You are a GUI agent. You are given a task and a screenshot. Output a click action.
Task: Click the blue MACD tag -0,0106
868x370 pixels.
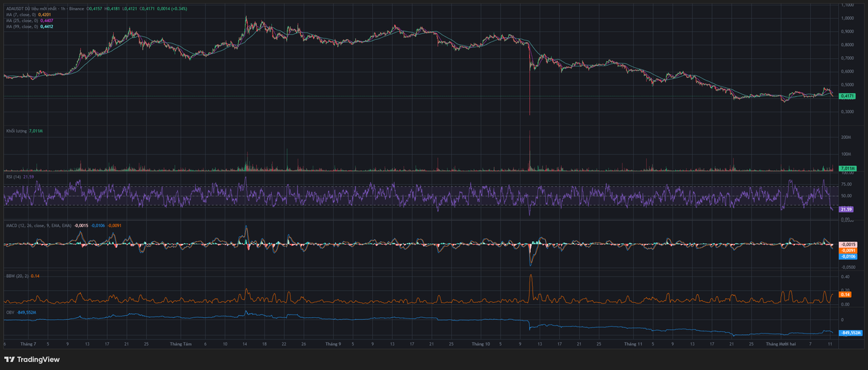848,256
